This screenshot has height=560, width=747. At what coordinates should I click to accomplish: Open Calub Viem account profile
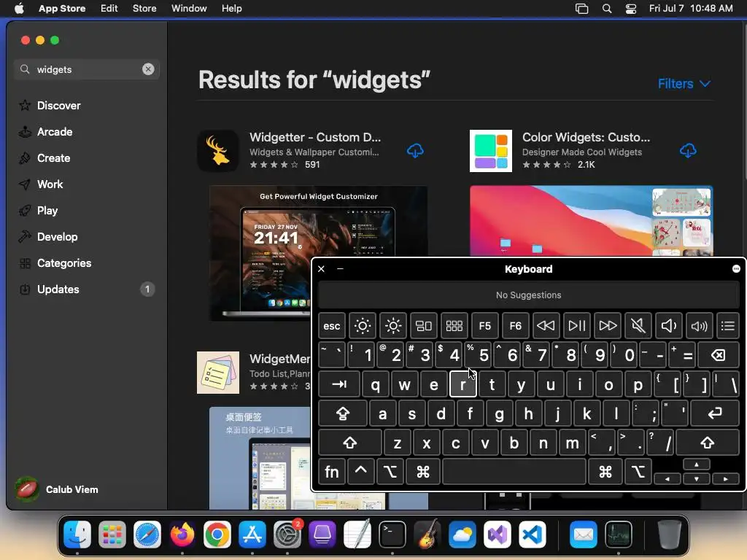click(57, 489)
